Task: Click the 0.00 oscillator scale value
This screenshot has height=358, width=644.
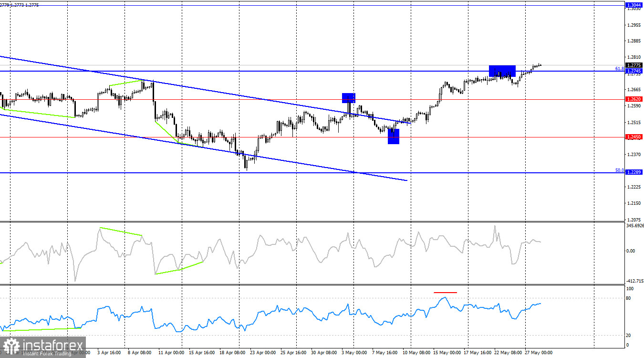Action: tap(631, 251)
